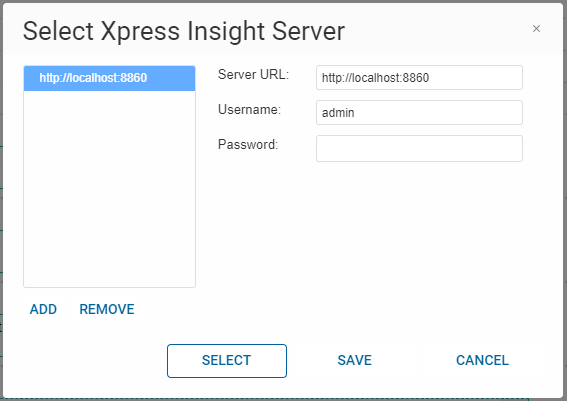Click empty space in the server list box
Screen dimensions: 567x401
pyautogui.click(x=109, y=188)
